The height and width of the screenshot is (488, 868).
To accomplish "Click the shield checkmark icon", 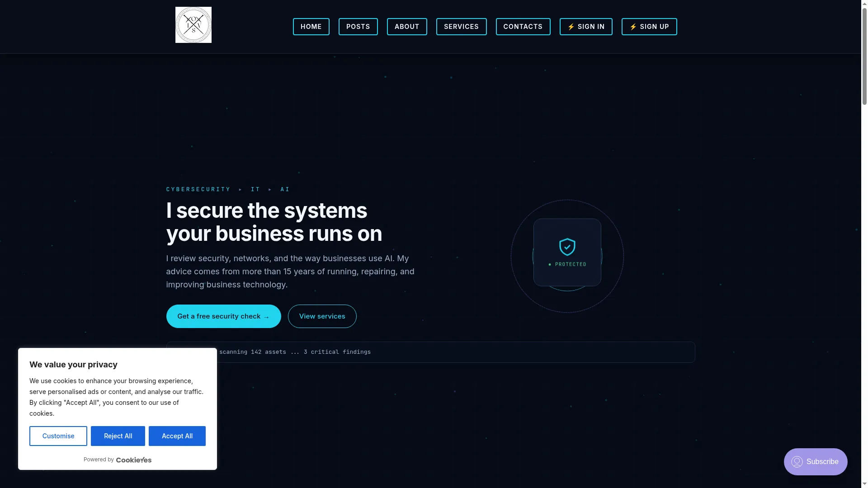I will coord(567,247).
